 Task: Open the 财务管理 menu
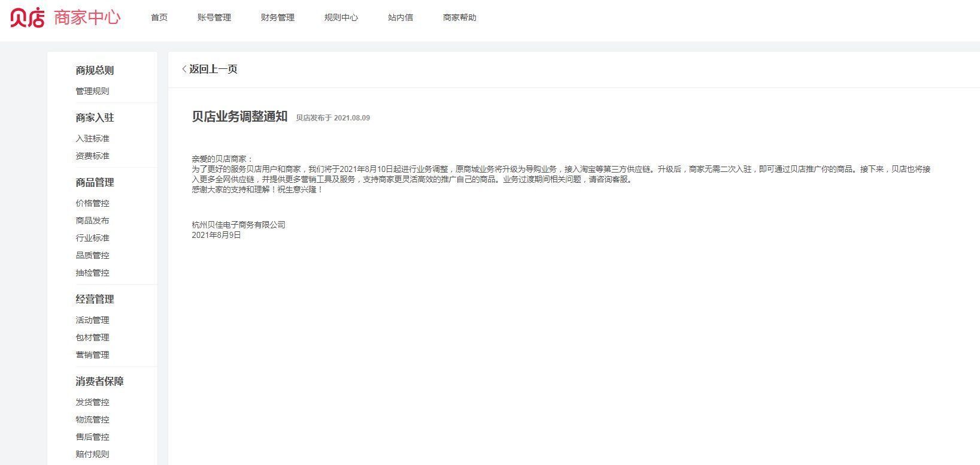(278, 17)
